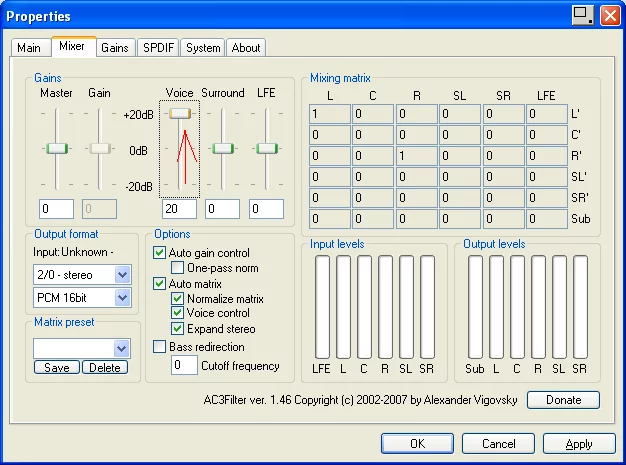
Task: Go to the System tab
Action: tap(203, 48)
